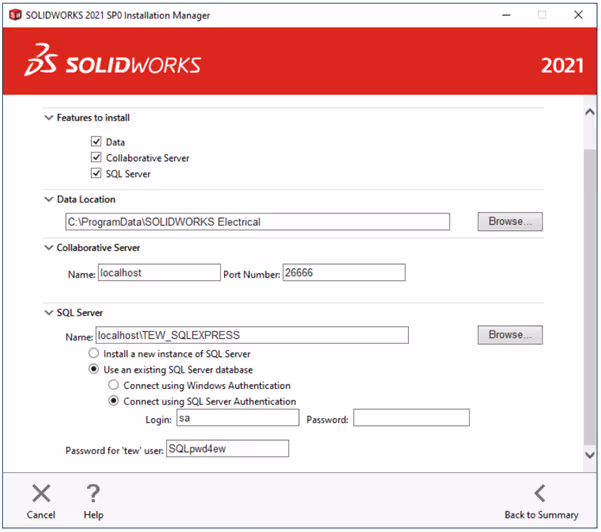Browse for the SQL Server name
The width and height of the screenshot is (601, 532).
tap(510, 335)
